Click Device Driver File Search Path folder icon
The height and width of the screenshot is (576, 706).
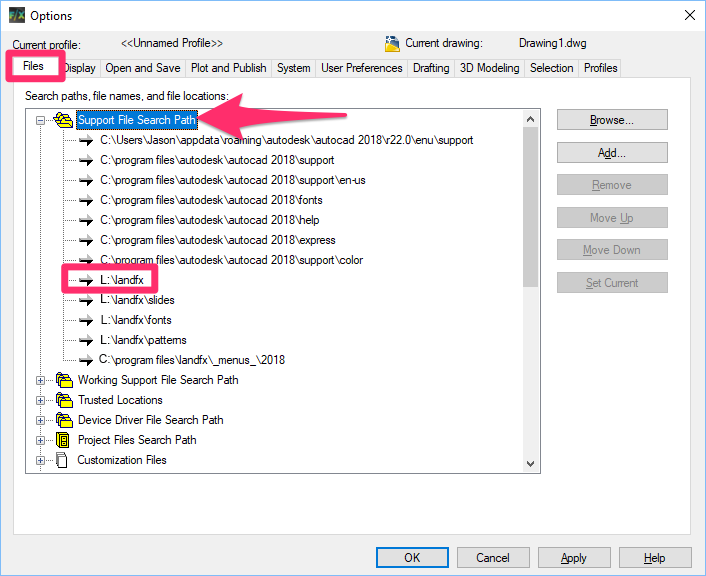coord(64,420)
